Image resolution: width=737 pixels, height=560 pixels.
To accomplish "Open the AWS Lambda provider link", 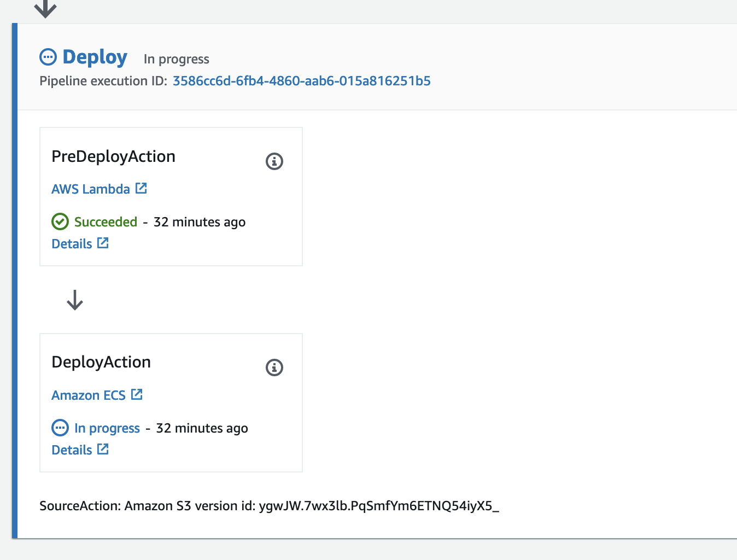I will tap(90, 189).
